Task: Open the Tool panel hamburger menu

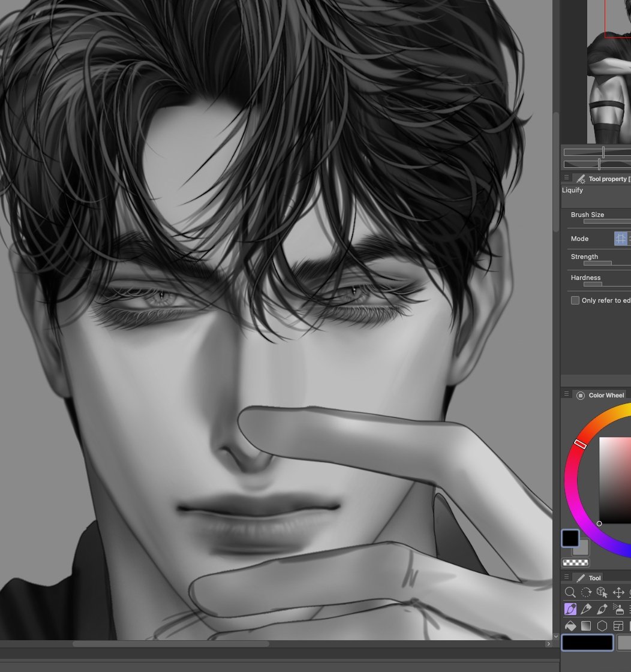Action: [x=566, y=577]
